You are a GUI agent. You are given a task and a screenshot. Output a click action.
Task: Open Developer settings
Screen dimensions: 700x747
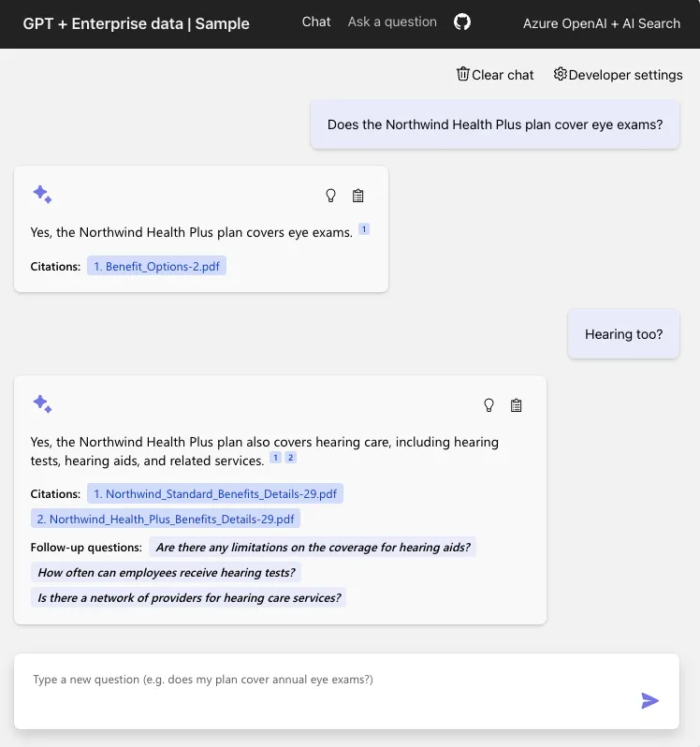(x=618, y=75)
